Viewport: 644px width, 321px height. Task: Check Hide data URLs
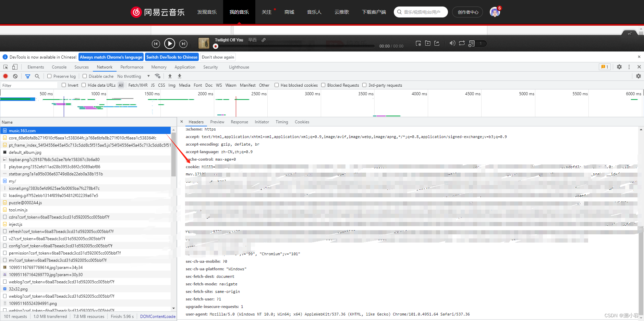pos(84,85)
